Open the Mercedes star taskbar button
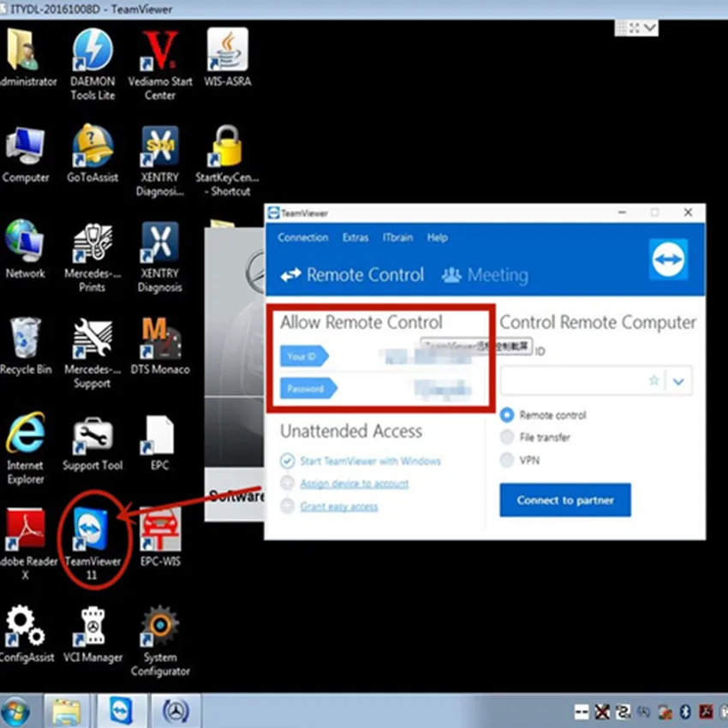The image size is (728, 728). [176, 711]
